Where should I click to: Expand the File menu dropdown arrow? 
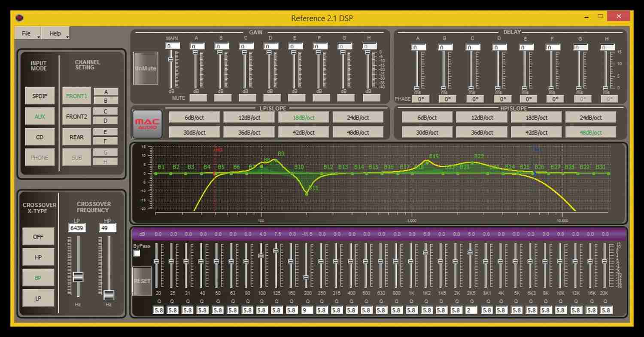tap(39, 37)
